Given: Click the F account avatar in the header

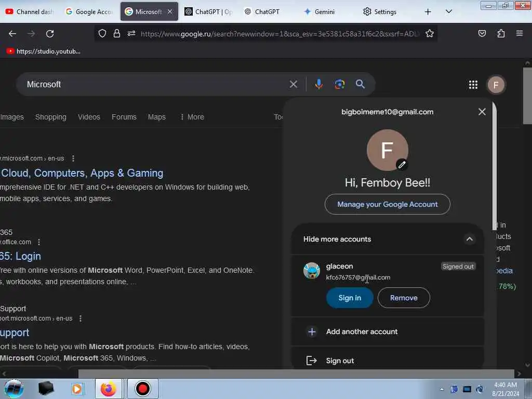Looking at the screenshot, I should pyautogui.click(x=496, y=85).
